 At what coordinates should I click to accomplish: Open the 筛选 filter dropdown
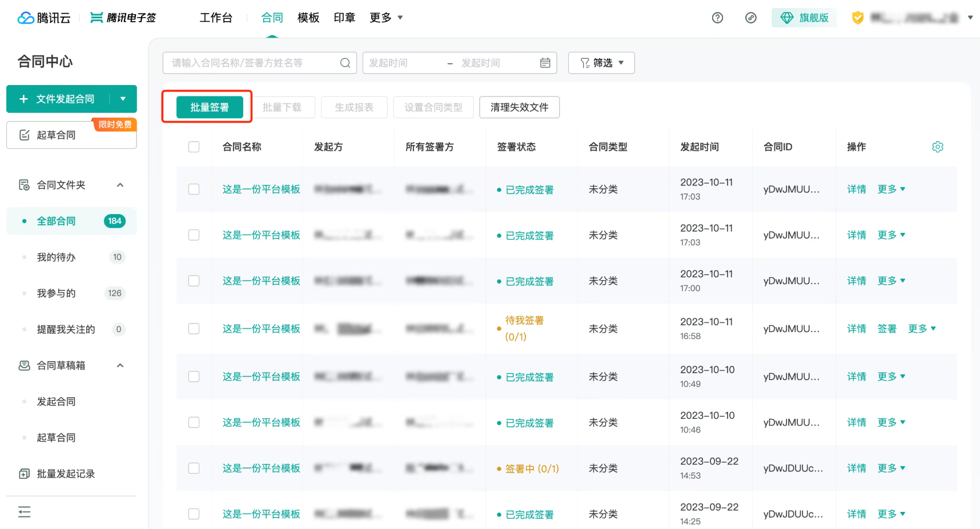click(x=601, y=63)
